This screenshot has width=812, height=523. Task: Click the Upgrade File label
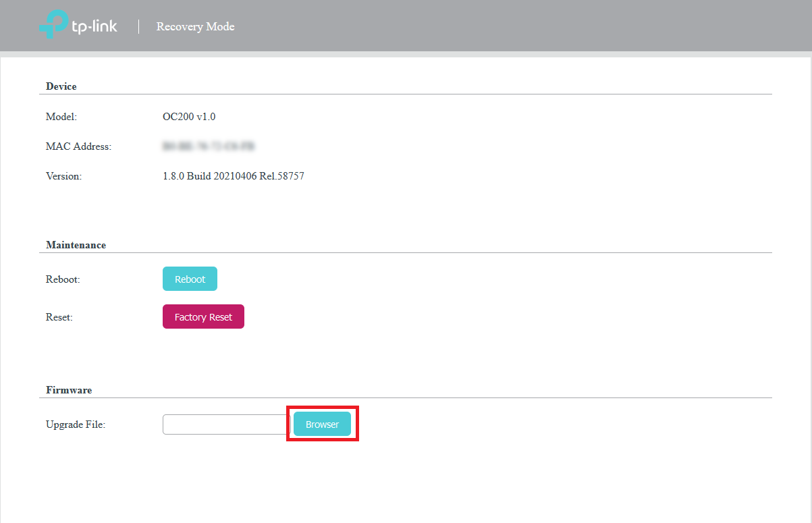(x=76, y=424)
